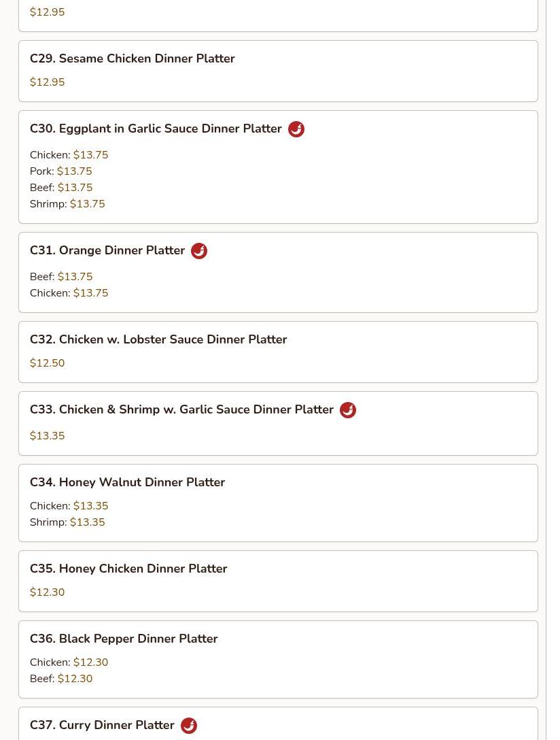Pick Shrimp option for Eggplant Garlic Sauce

pyautogui.click(x=67, y=204)
